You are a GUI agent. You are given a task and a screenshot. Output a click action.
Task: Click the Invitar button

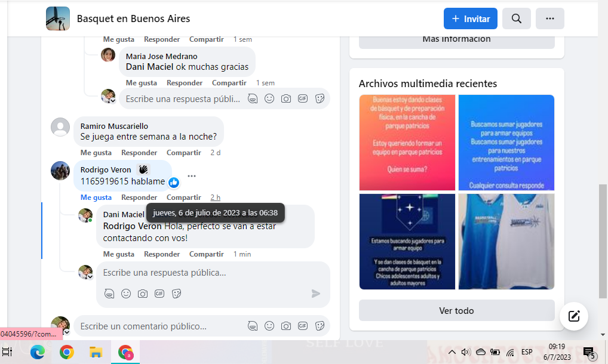[x=471, y=18]
